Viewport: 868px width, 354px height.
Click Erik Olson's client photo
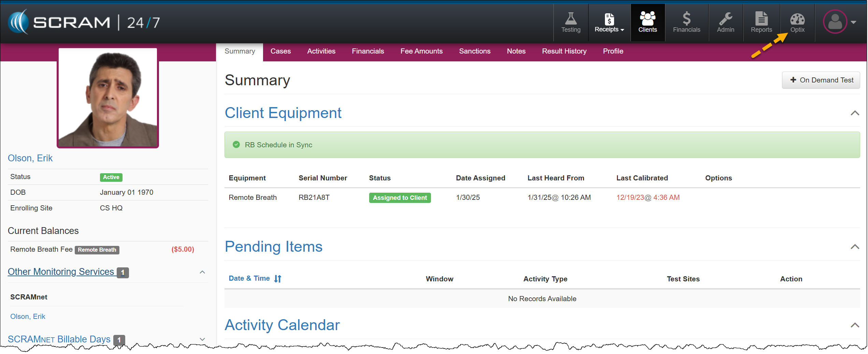tap(108, 98)
